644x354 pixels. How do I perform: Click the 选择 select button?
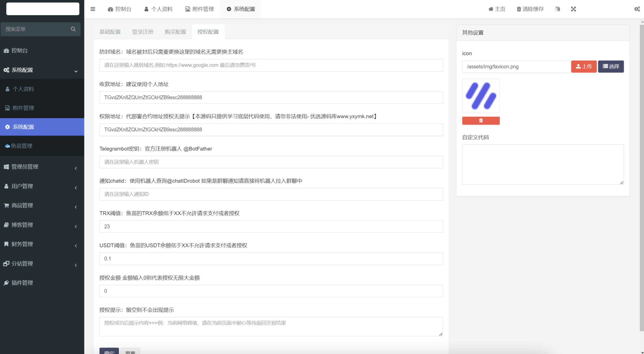(x=611, y=67)
